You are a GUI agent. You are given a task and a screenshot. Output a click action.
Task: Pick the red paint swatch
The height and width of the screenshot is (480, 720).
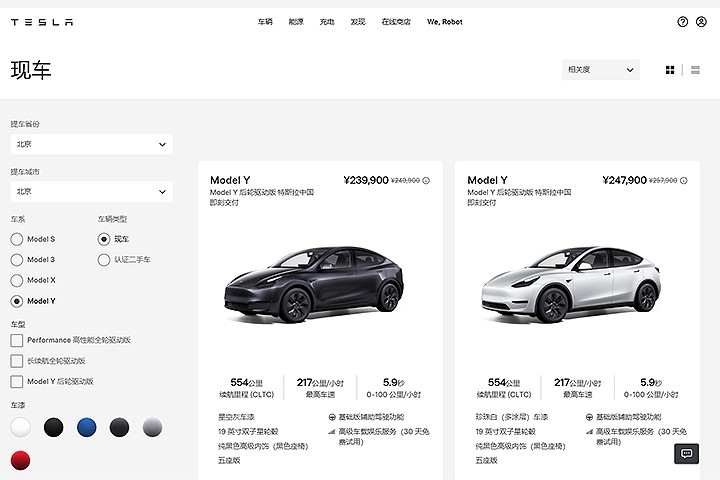click(x=20, y=460)
